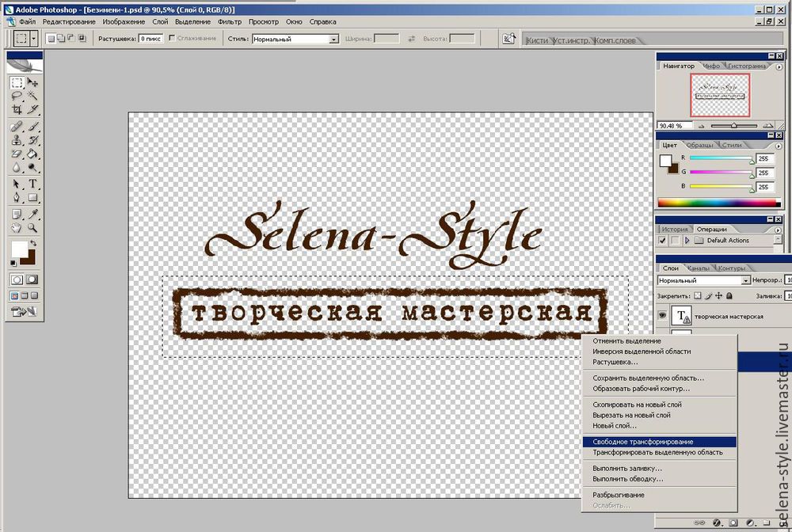The height and width of the screenshot is (532, 792).
Task: Hide the творческая мастерская layer
Action: click(x=663, y=316)
